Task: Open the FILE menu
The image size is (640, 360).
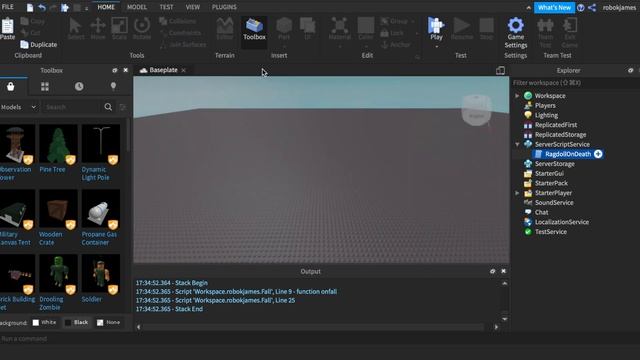Action: pos(7,7)
